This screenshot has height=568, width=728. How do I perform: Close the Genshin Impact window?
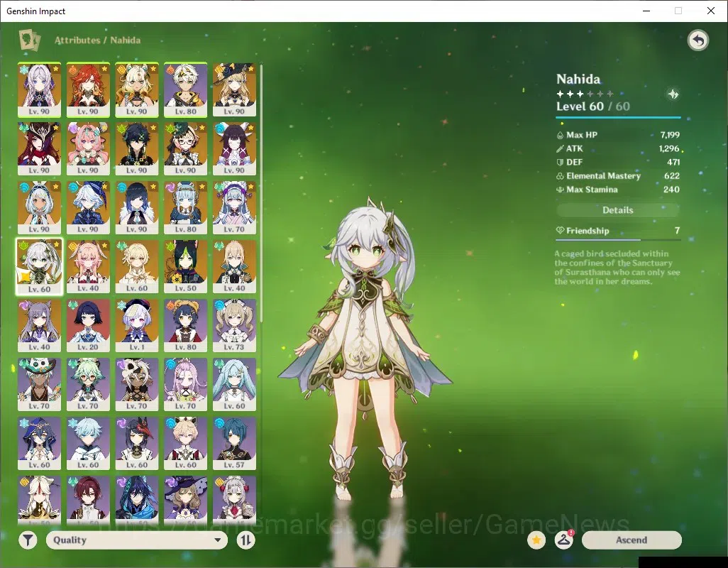point(711,11)
